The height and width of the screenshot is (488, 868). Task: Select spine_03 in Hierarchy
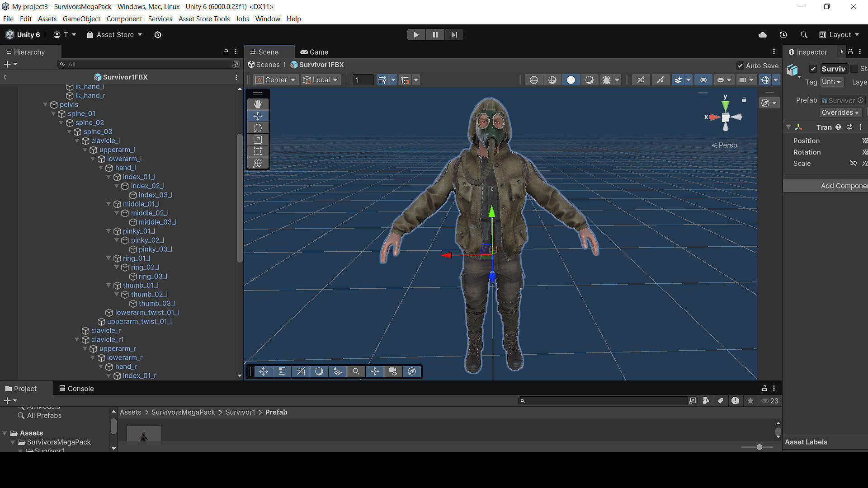click(98, 131)
